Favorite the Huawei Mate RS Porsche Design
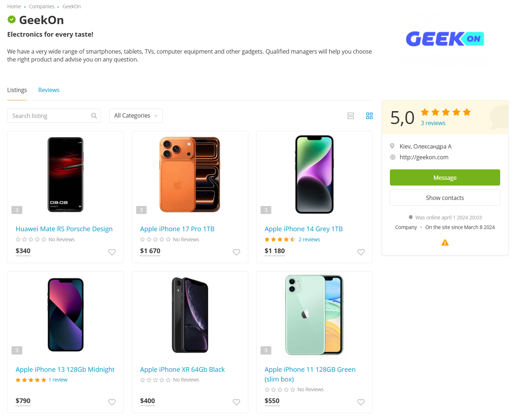This screenshot has height=420, width=516. tap(112, 252)
